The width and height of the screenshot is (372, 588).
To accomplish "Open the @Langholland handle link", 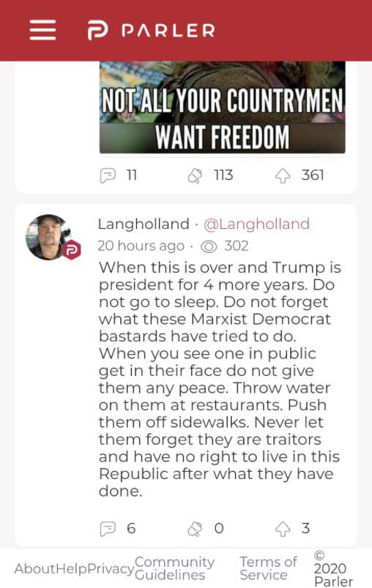I will click(x=256, y=225).
